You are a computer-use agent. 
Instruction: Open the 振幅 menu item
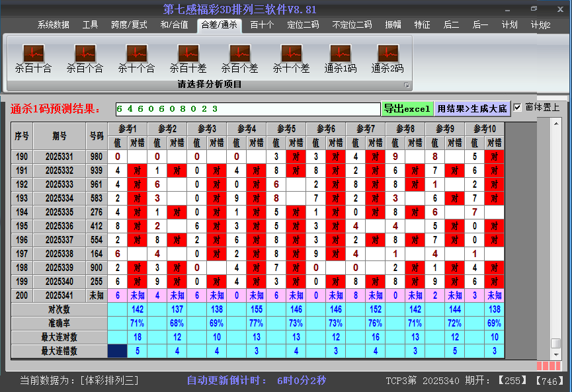point(393,25)
